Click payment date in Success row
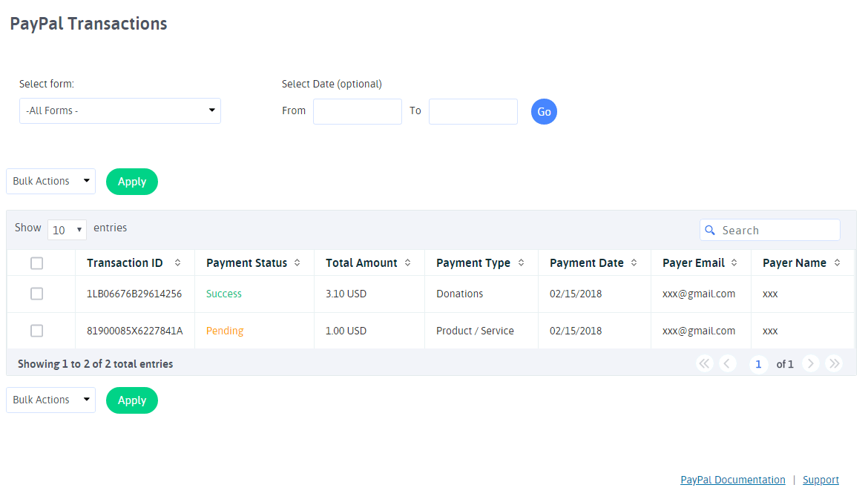 [576, 294]
